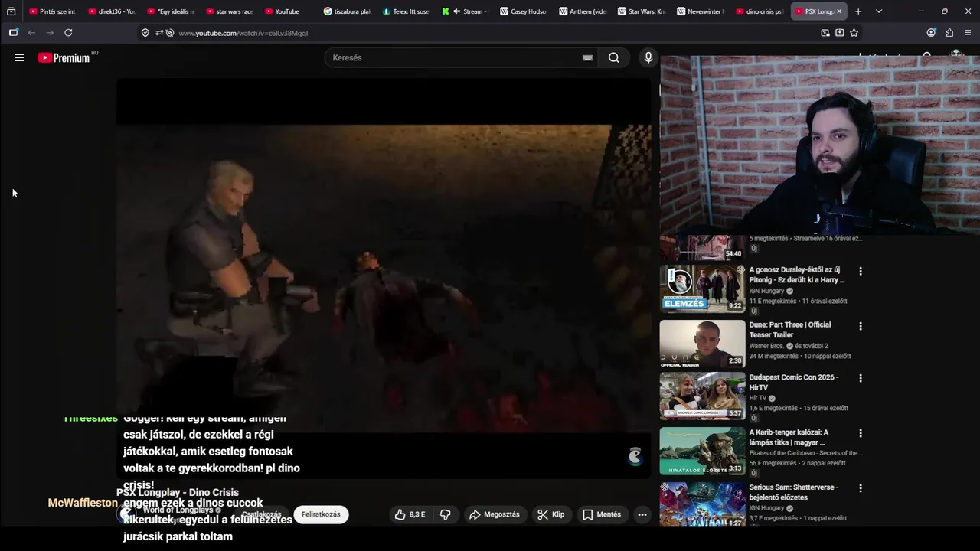Switch to the star wars race tab

click(230, 11)
